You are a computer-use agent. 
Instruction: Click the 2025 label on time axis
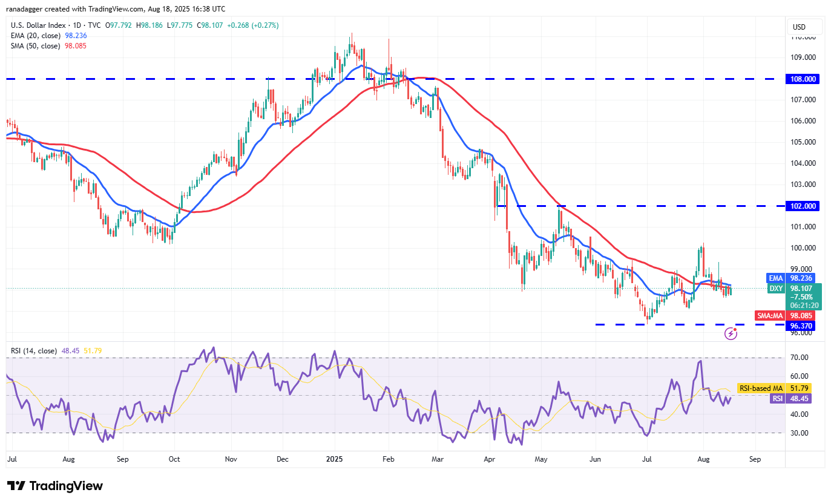[x=334, y=459]
